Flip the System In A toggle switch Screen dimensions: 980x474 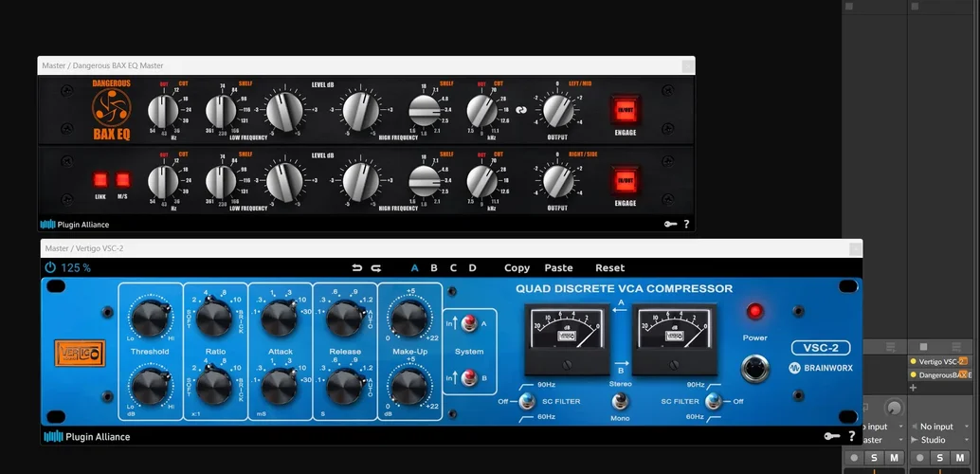coord(468,323)
